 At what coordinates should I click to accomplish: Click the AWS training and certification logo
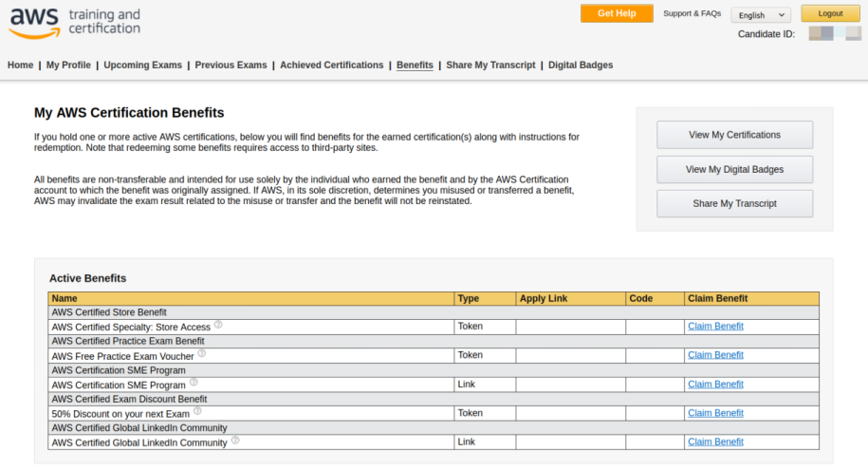click(x=74, y=24)
